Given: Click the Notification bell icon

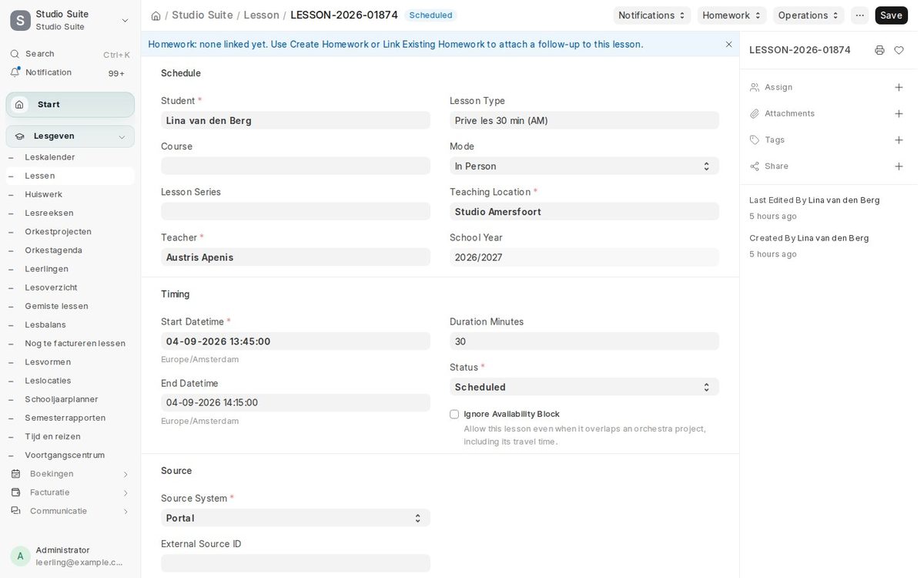Looking at the screenshot, I should [x=15, y=72].
